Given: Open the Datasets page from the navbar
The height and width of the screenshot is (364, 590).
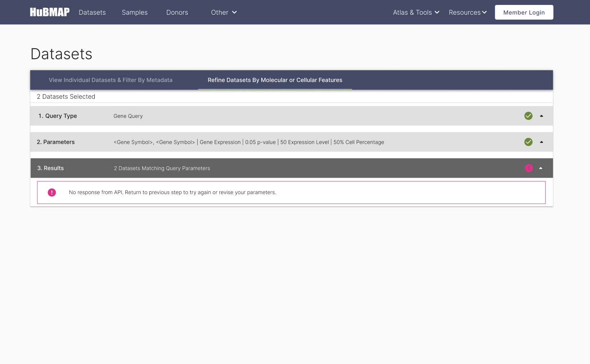Looking at the screenshot, I should coord(92,12).
